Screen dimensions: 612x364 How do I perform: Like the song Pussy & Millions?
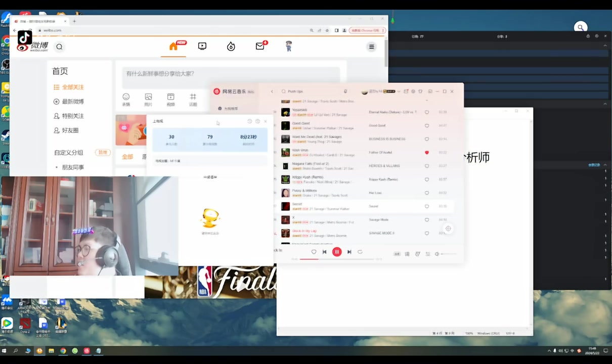[x=427, y=193]
